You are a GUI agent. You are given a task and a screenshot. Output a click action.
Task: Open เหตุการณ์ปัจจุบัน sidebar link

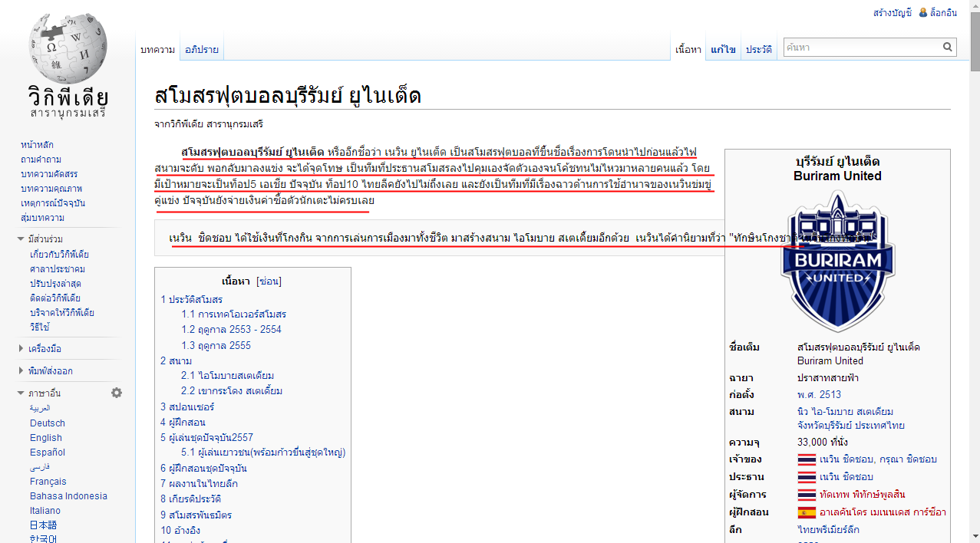(x=53, y=203)
